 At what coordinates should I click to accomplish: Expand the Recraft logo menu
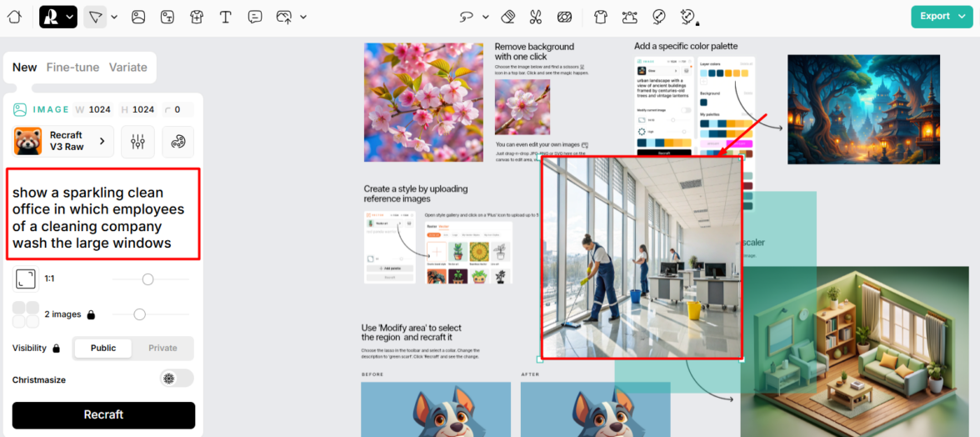coord(58,17)
